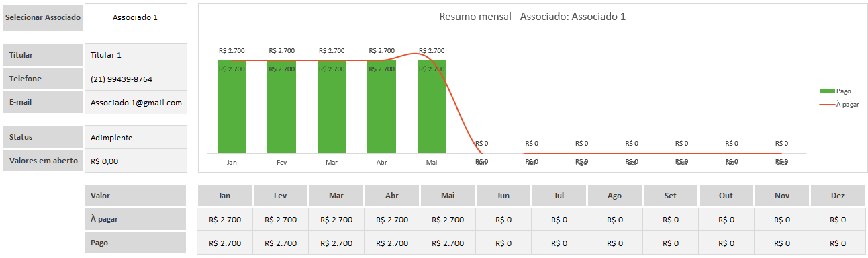Select Pago value for Ago
This screenshot has width=868, height=258.
pyautogui.click(x=615, y=243)
